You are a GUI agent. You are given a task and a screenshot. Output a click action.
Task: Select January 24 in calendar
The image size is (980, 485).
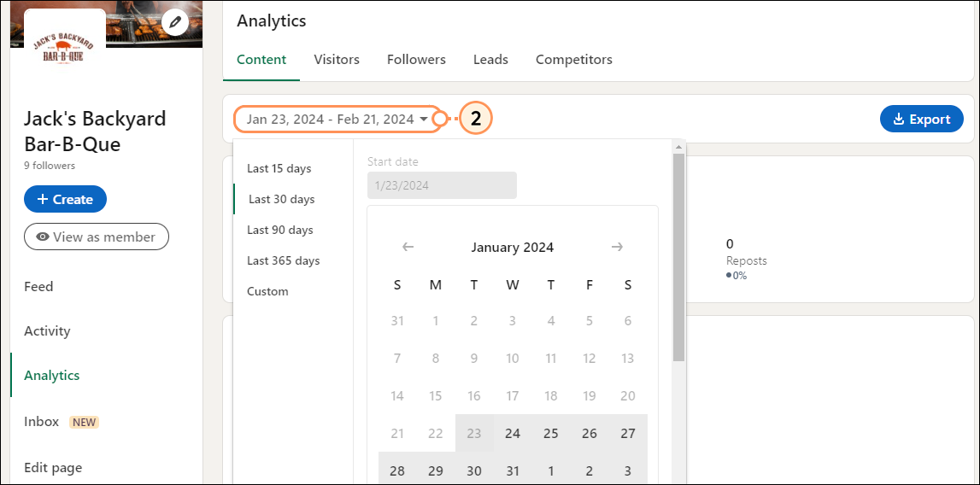point(513,433)
